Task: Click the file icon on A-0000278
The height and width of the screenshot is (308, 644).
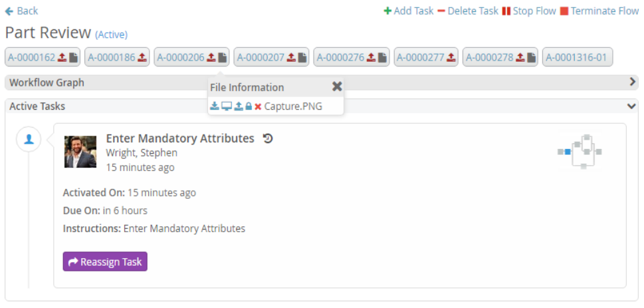Action: 531,58
